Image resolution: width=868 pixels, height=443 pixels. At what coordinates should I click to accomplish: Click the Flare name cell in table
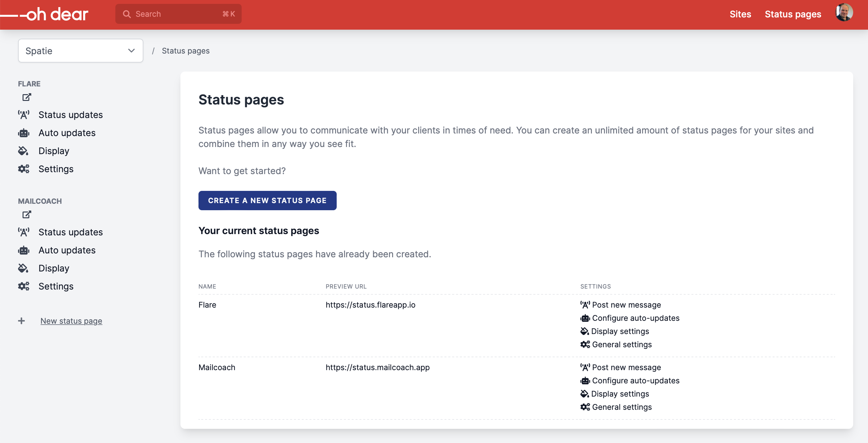[207, 305]
